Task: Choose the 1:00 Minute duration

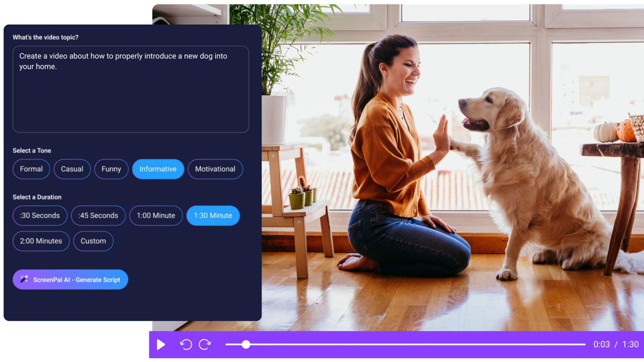Action: point(156,216)
